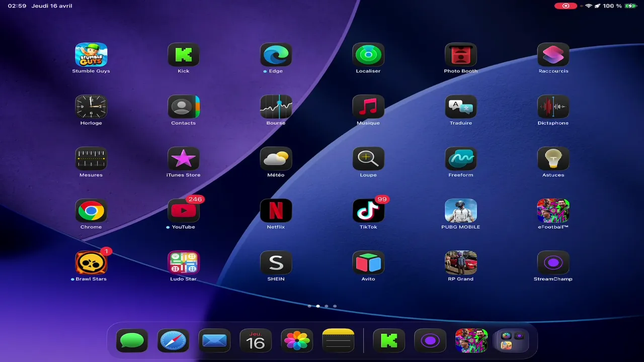Image resolution: width=644 pixels, height=362 pixels.
Task: Launch Freeform
Action: [461, 158]
